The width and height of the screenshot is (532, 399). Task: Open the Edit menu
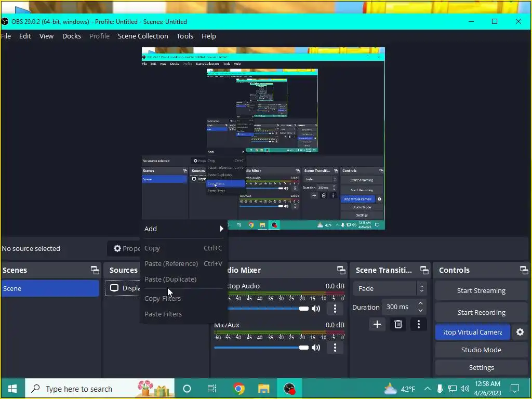point(25,36)
